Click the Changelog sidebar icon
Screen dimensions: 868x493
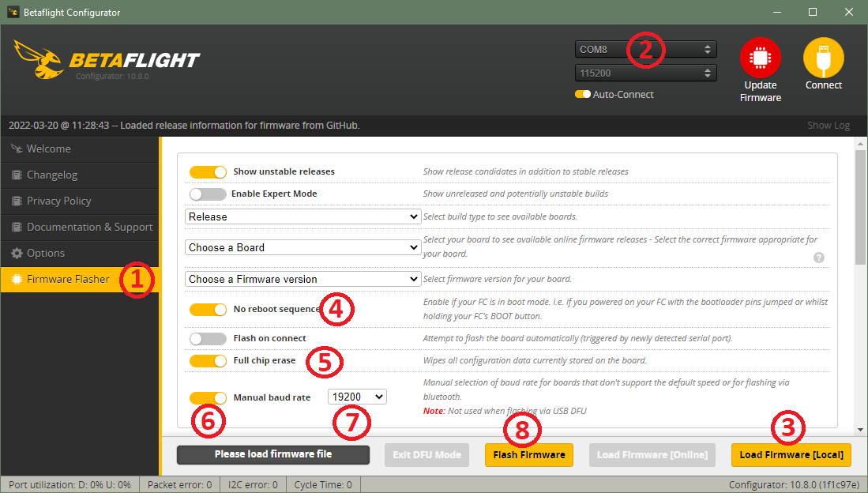pos(17,175)
